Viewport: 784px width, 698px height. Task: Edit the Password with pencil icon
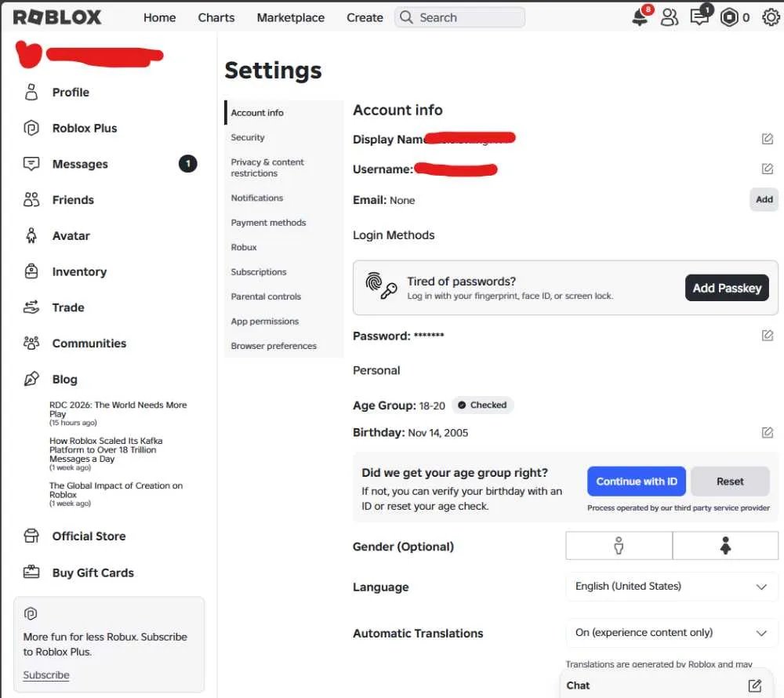(x=767, y=335)
